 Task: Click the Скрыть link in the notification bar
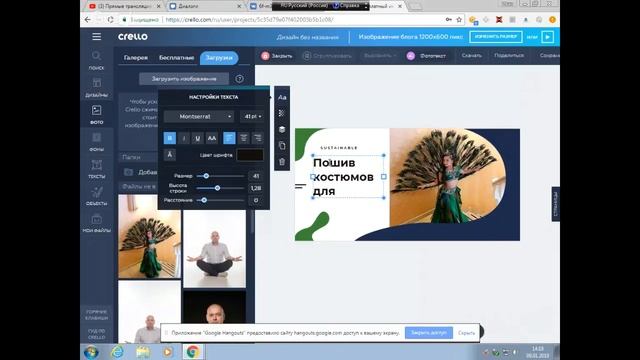[x=466, y=333]
